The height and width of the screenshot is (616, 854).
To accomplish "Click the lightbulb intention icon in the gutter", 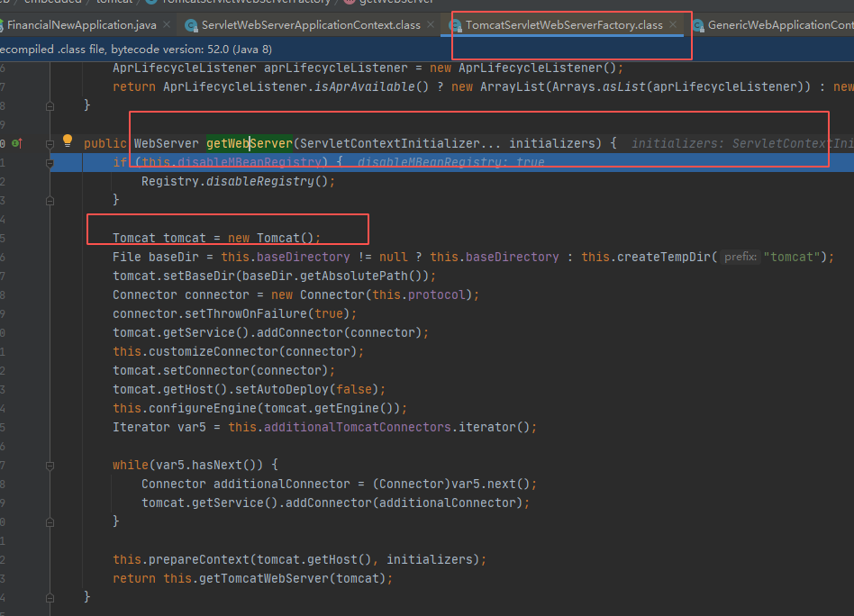I will coord(68,140).
